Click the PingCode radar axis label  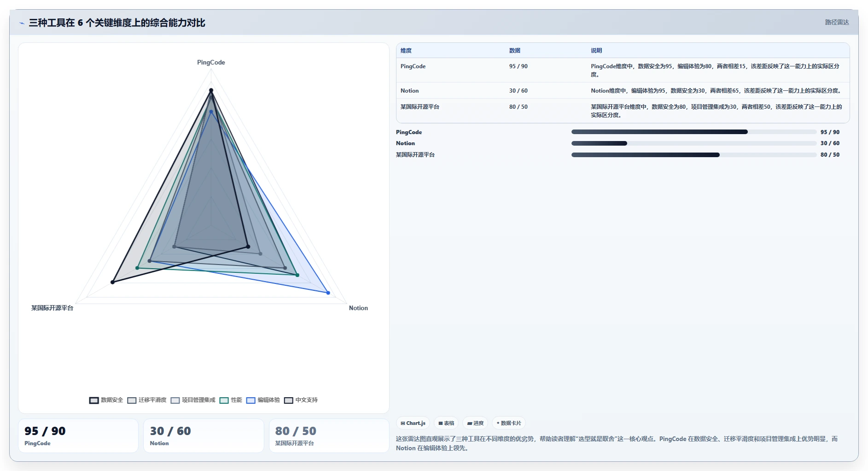211,62
